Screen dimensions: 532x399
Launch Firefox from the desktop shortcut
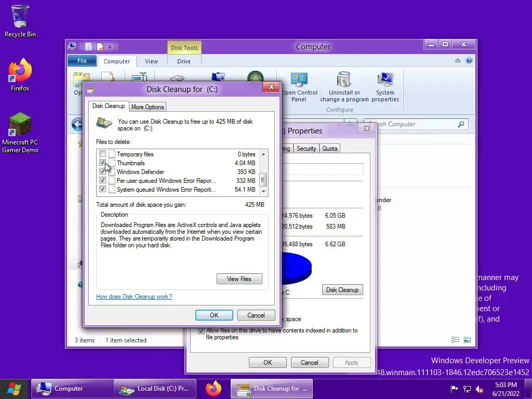pos(20,75)
